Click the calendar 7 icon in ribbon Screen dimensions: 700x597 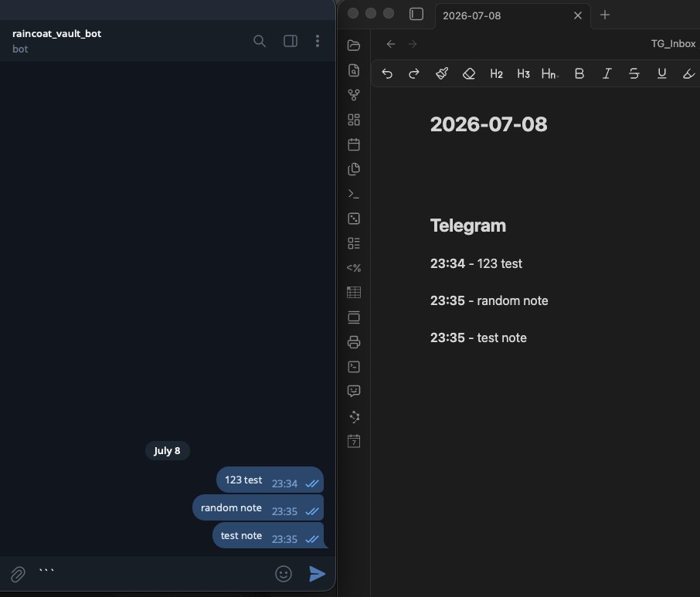coord(354,441)
